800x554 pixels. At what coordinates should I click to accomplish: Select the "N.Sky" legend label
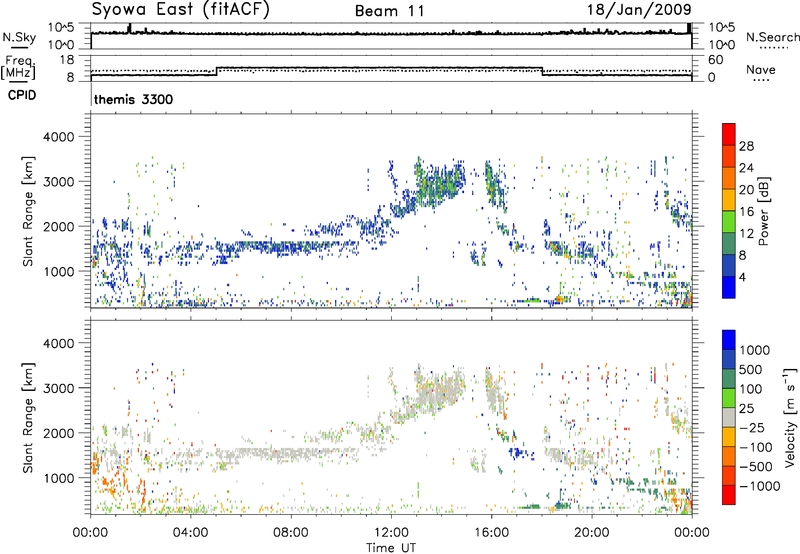[x=19, y=37]
